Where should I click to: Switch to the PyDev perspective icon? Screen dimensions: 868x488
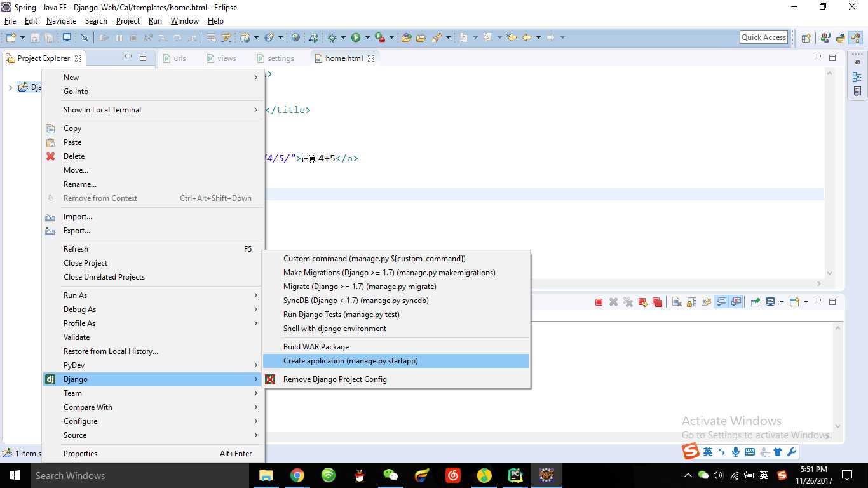pos(841,37)
